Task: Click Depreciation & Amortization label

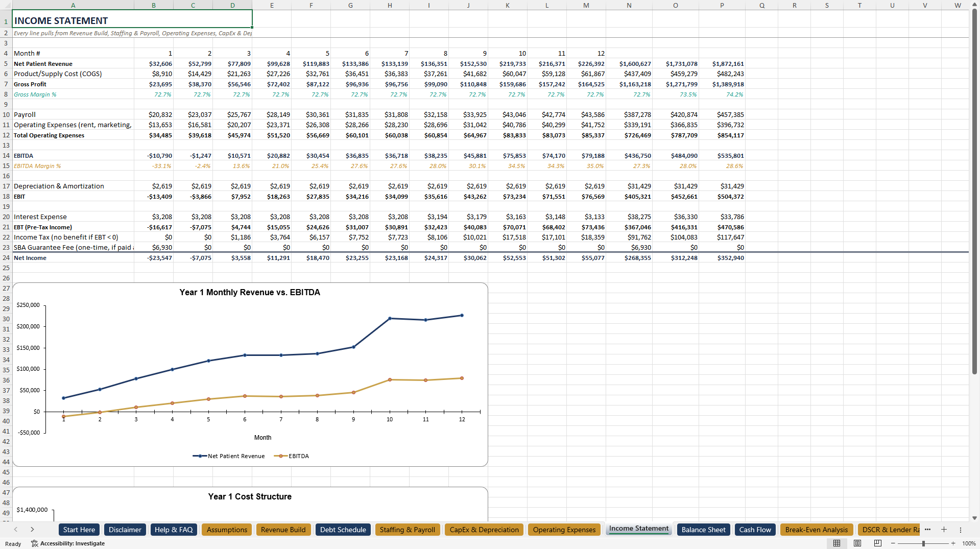Action: [x=73, y=186]
